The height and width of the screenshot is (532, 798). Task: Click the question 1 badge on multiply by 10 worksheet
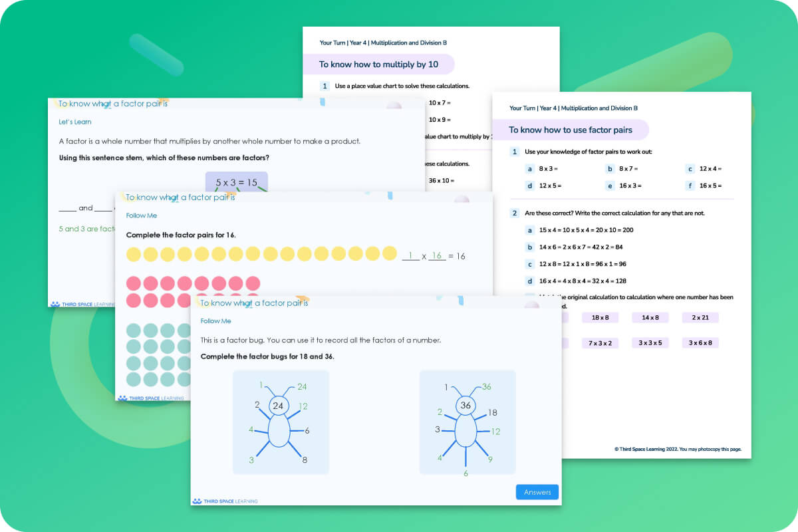(325, 86)
